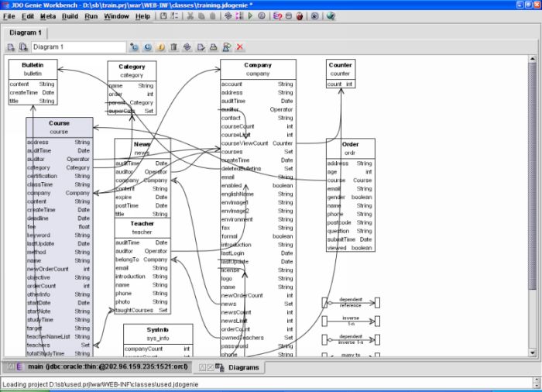Click the Diagram 1 name input field

click(x=79, y=47)
